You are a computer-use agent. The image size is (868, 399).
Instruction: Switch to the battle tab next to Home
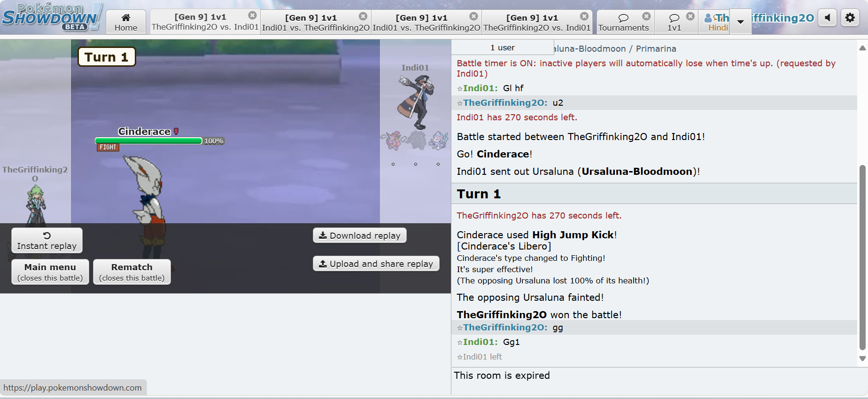coord(205,22)
